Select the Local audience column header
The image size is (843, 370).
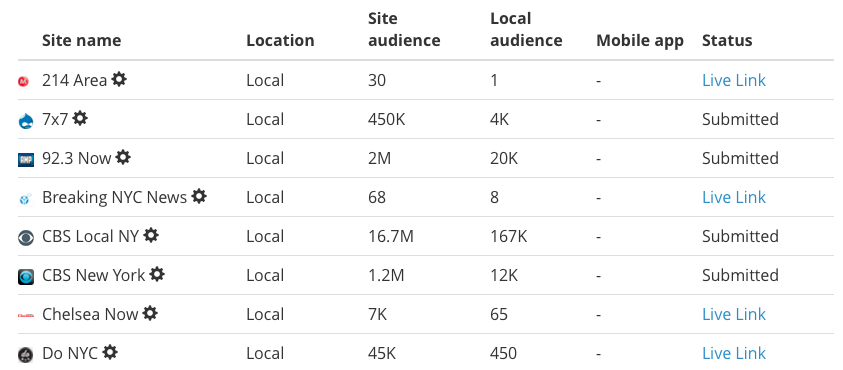(526, 30)
